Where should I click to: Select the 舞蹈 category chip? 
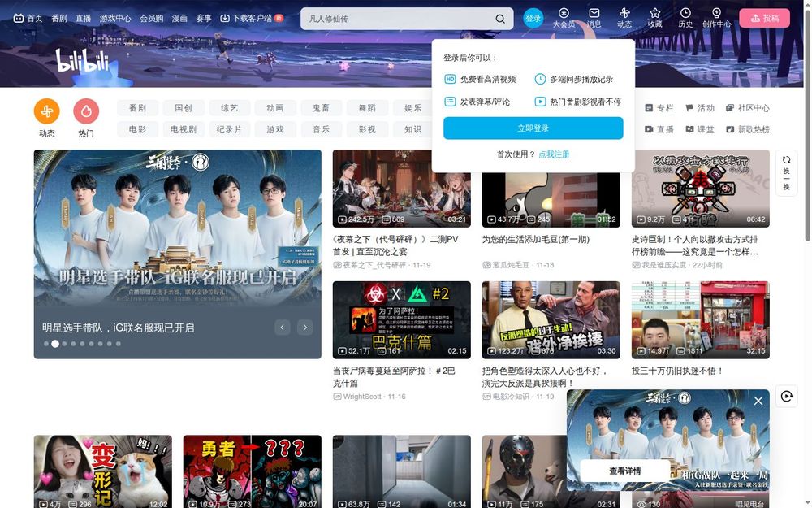367,108
